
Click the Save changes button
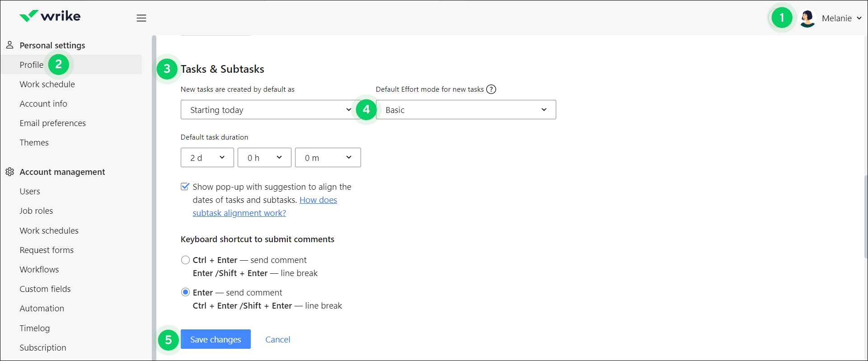pos(216,339)
